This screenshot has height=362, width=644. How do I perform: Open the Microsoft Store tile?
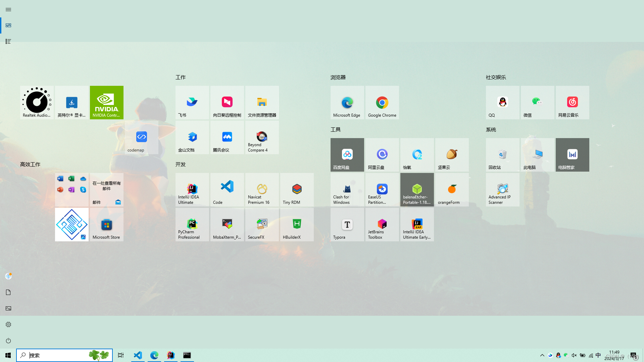107,225
